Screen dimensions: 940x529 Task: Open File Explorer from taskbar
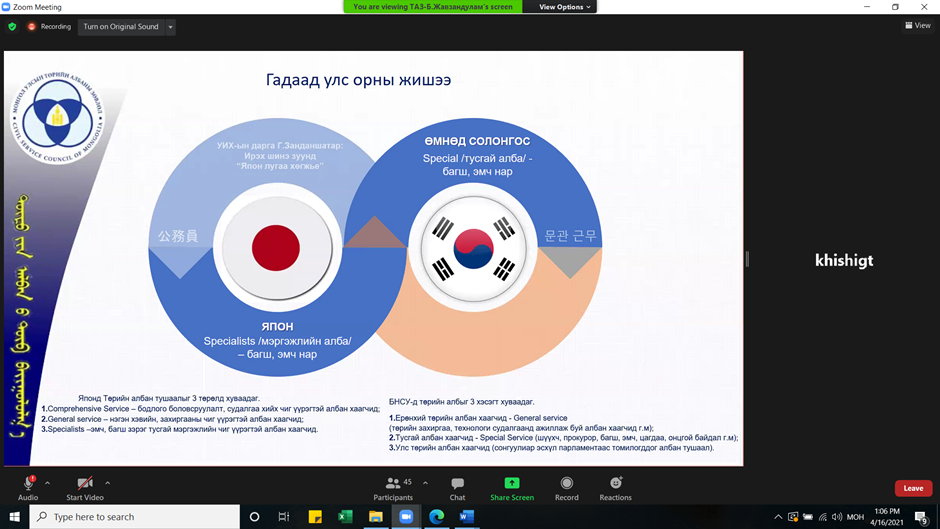(376, 516)
